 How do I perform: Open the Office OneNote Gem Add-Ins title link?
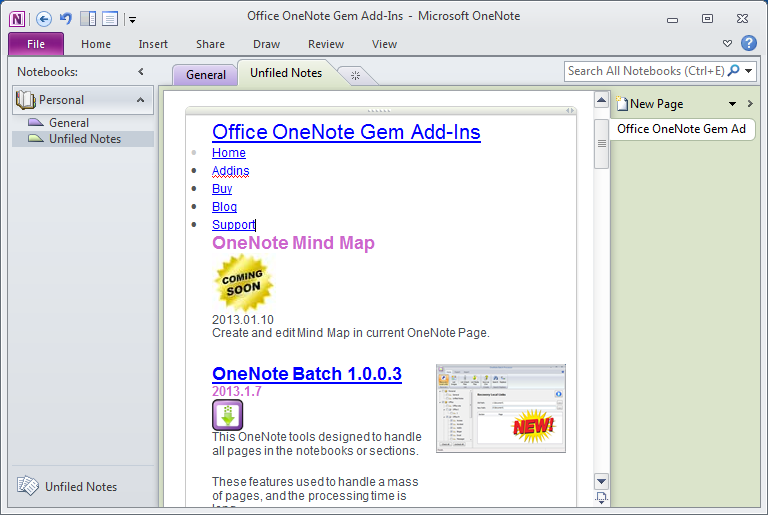pyautogui.click(x=346, y=132)
